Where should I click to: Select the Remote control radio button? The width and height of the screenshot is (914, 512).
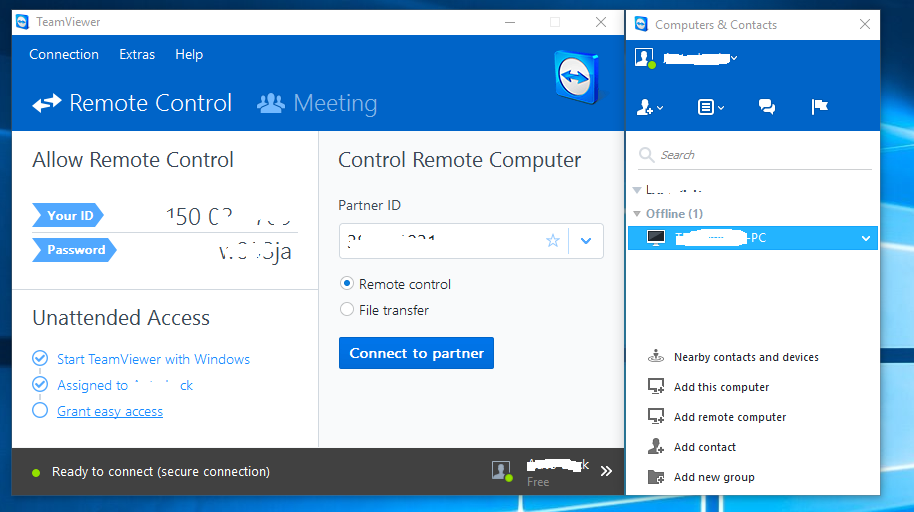(347, 284)
